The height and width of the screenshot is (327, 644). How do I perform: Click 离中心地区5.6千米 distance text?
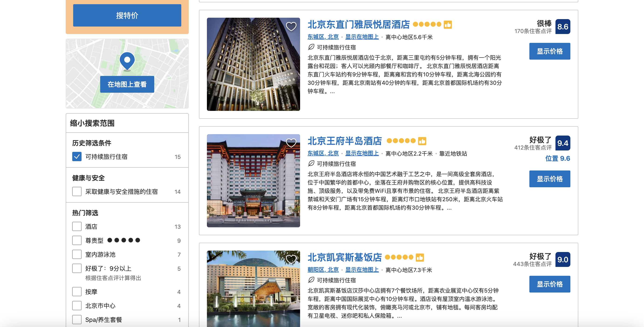409,37
